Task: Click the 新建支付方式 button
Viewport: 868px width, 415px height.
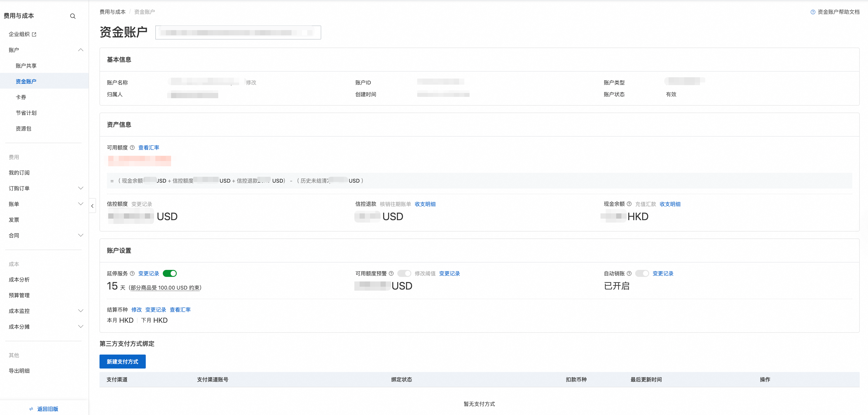Action: coord(122,362)
